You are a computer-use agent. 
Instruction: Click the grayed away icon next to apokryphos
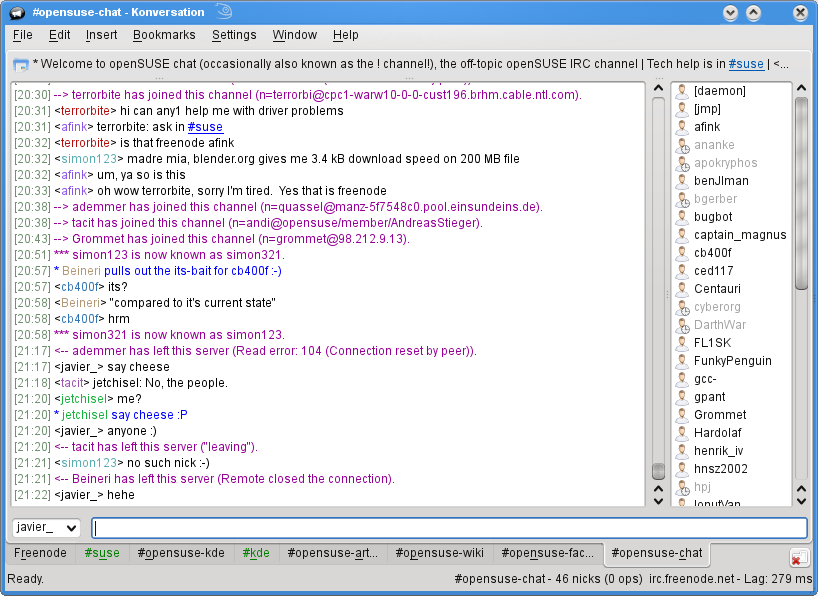[x=684, y=162]
